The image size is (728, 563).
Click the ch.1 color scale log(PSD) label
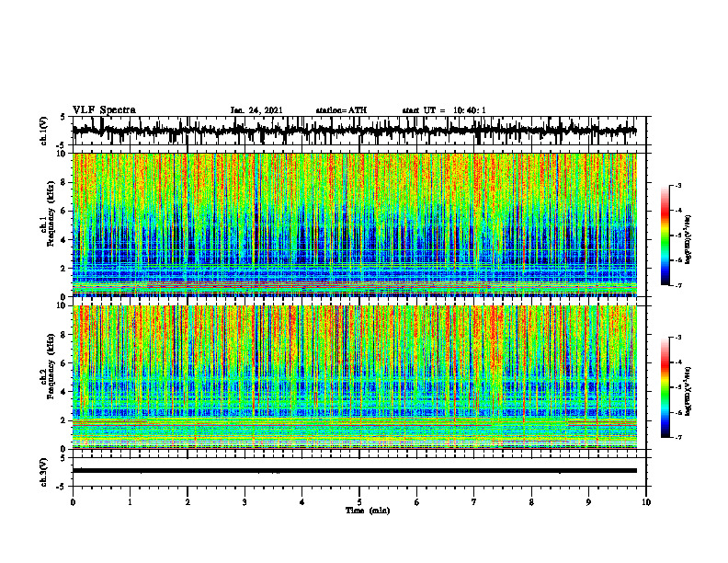point(688,239)
